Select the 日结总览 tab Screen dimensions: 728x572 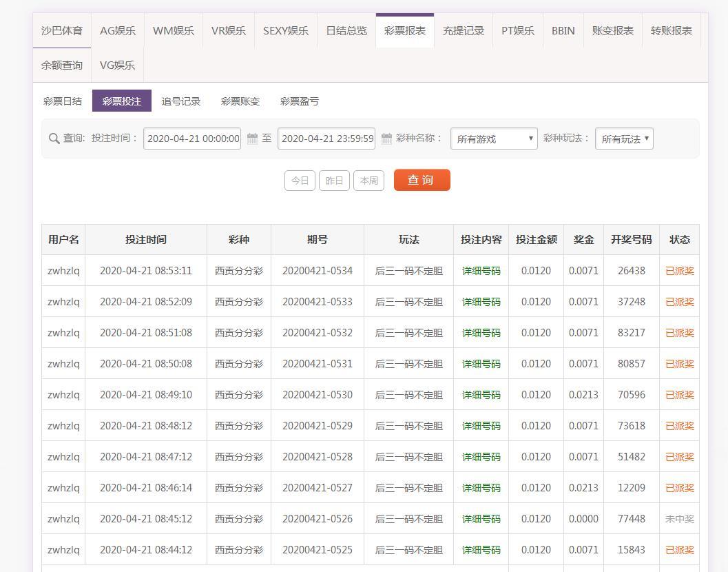click(346, 31)
